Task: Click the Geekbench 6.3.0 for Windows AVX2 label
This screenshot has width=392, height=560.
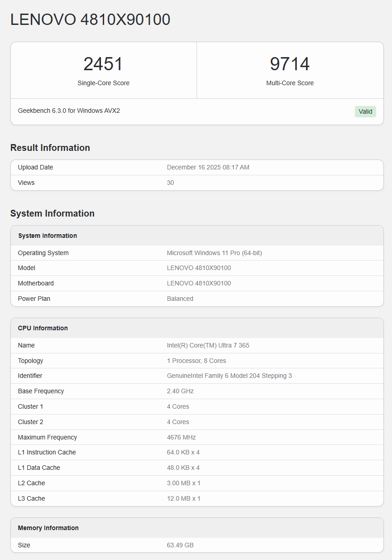Action: click(69, 111)
